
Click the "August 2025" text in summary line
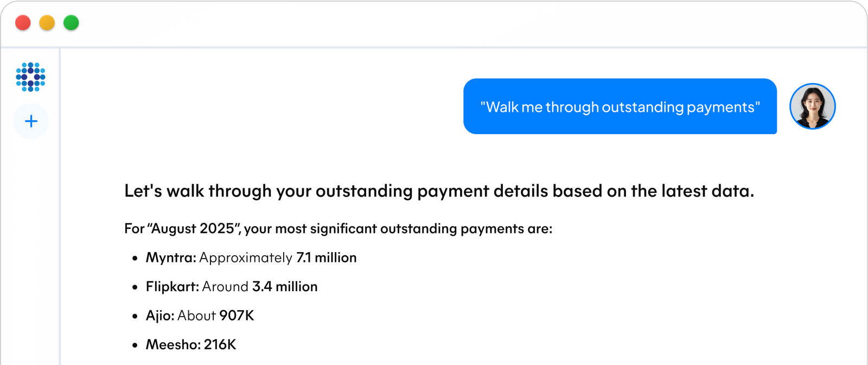coord(193,229)
